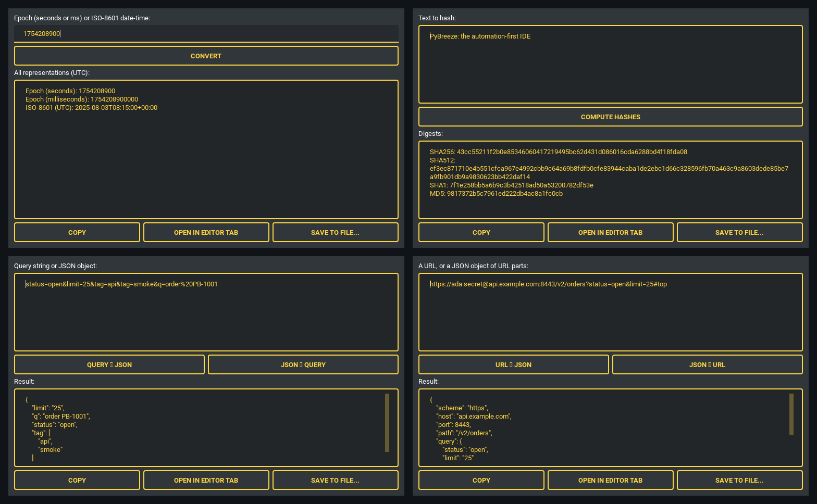Open query result in editor tab
The image size is (817, 504).
[x=206, y=480]
